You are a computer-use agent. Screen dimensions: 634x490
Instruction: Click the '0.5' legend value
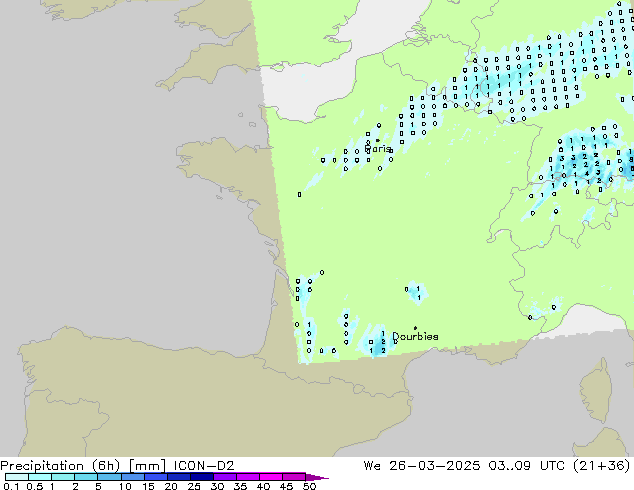point(35,486)
